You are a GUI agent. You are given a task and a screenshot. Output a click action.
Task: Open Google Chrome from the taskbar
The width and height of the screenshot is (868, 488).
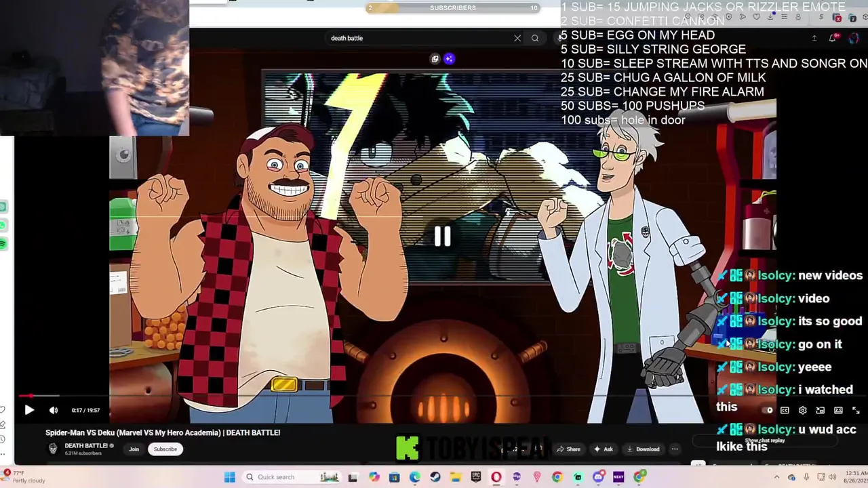(x=557, y=477)
